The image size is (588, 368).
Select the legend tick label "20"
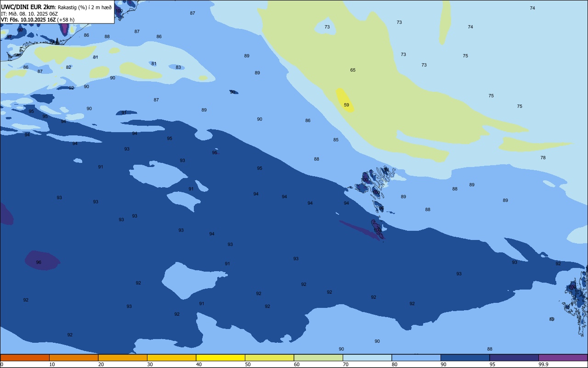tap(101, 364)
